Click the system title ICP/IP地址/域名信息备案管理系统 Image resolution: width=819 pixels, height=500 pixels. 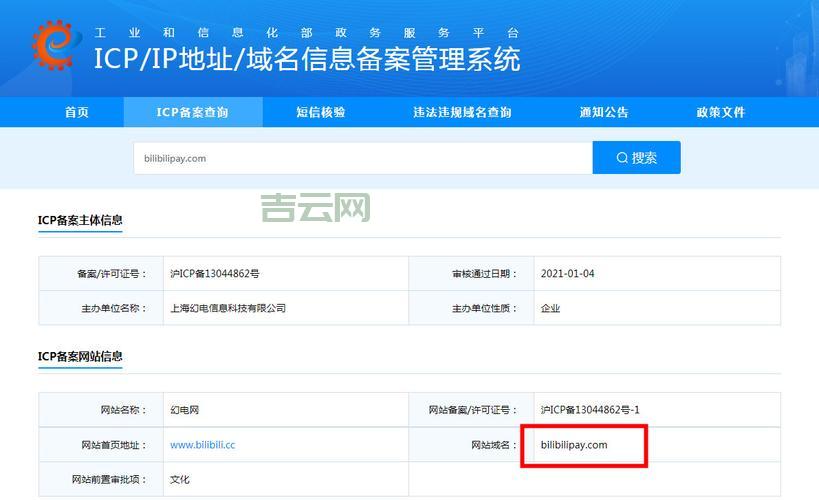click(x=307, y=59)
